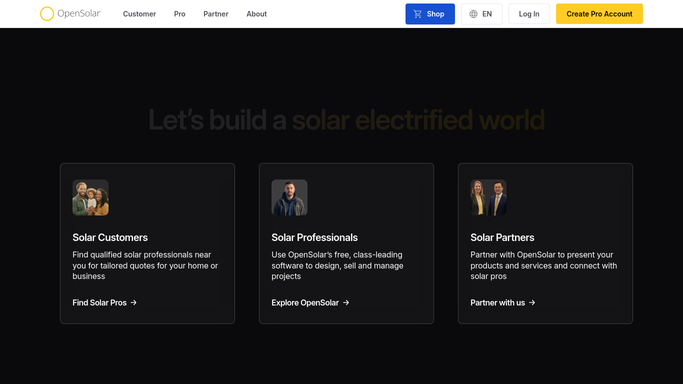The width and height of the screenshot is (683, 384).
Task: Click the Solar Partners photo
Action: pyautogui.click(x=488, y=198)
